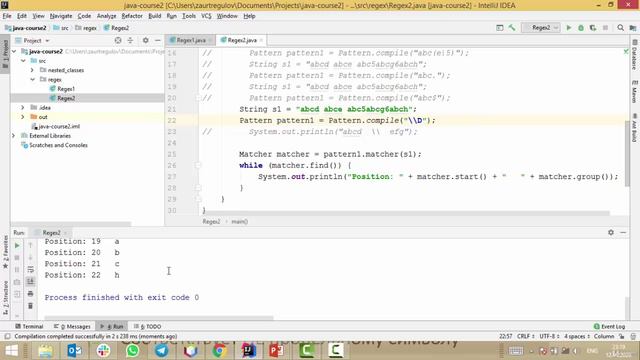640x360 pixels.
Task: Click the 4 spaces indent setting
Action: coord(577,336)
